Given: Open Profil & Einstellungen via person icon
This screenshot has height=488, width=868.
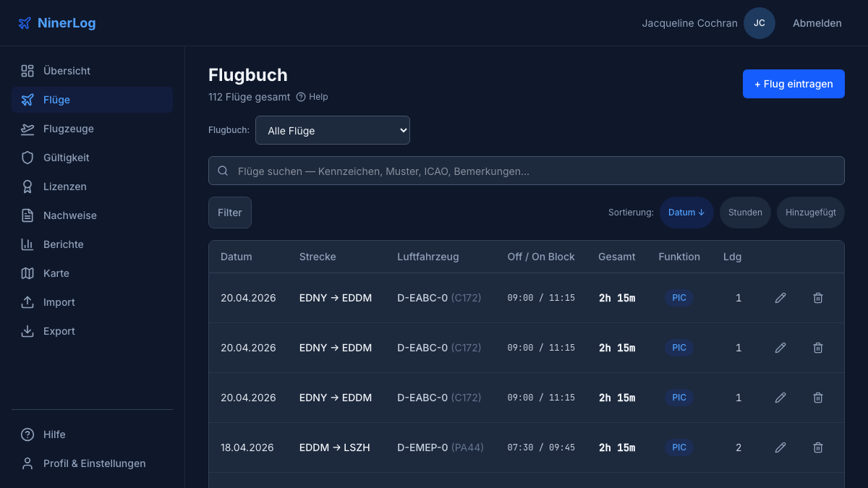Looking at the screenshot, I should tap(27, 463).
